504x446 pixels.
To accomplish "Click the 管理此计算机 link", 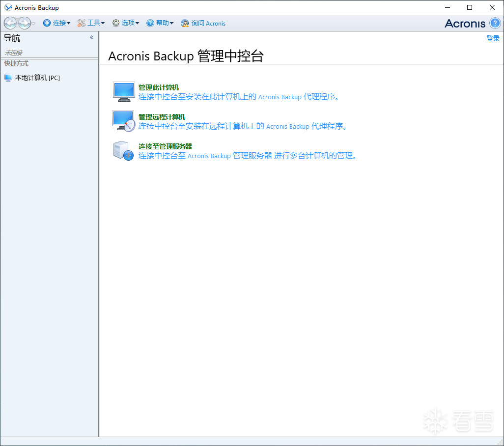I will tap(159, 87).
